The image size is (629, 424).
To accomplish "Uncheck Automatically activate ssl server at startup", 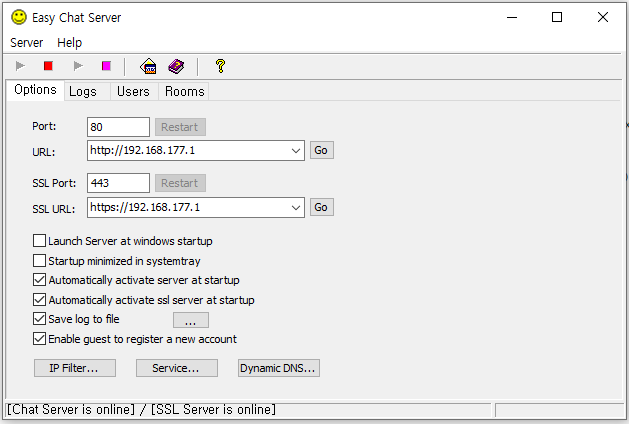I will pyautogui.click(x=39, y=300).
